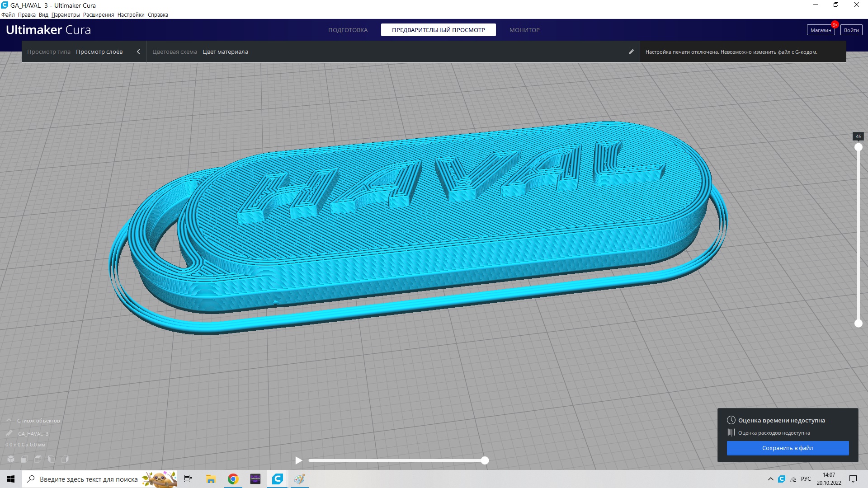
Task: Click the path progress slider handle
Action: tap(485, 460)
